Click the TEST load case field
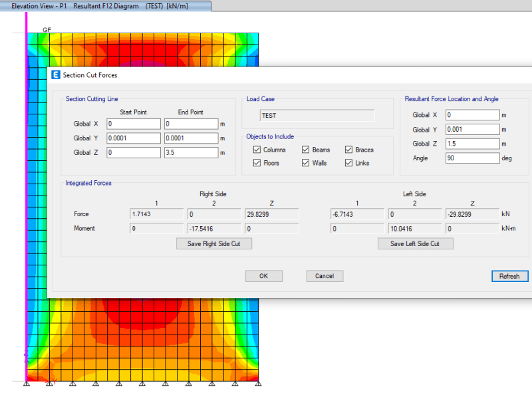Viewport: 532px width, 413px height. pyautogui.click(x=317, y=115)
